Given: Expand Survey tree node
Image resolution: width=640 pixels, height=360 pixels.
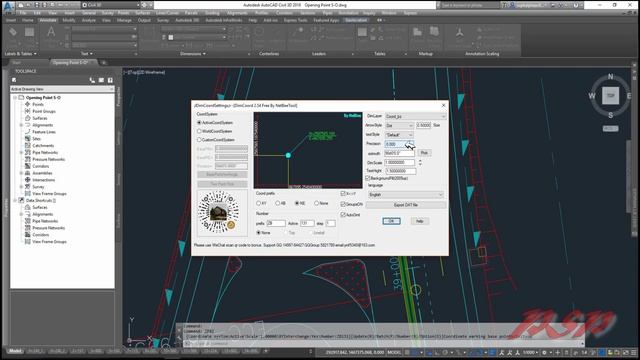Looking at the screenshot, I should click(21, 187).
